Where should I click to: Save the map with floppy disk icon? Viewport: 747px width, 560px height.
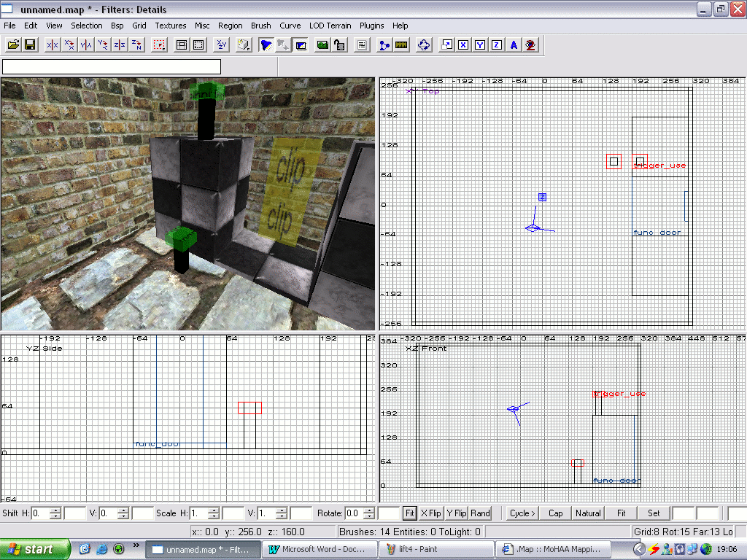pyautogui.click(x=30, y=45)
